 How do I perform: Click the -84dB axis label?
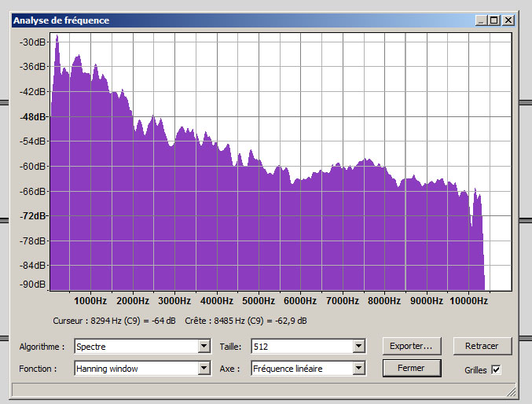click(x=32, y=265)
